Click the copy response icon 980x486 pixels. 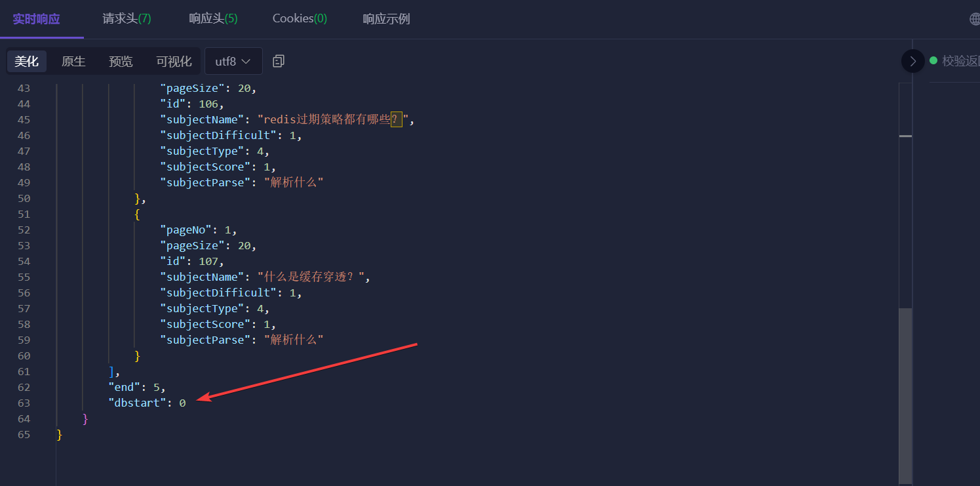click(x=279, y=61)
